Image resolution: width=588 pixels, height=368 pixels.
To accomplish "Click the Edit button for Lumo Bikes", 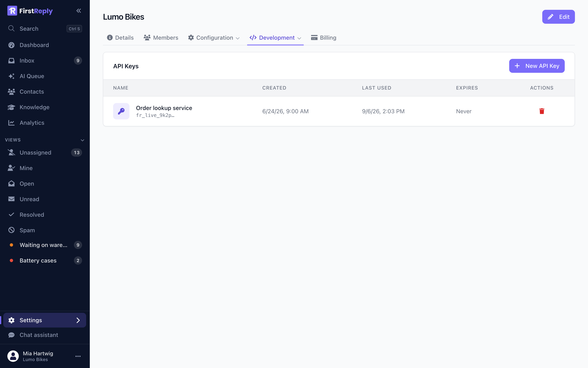I will click(558, 17).
